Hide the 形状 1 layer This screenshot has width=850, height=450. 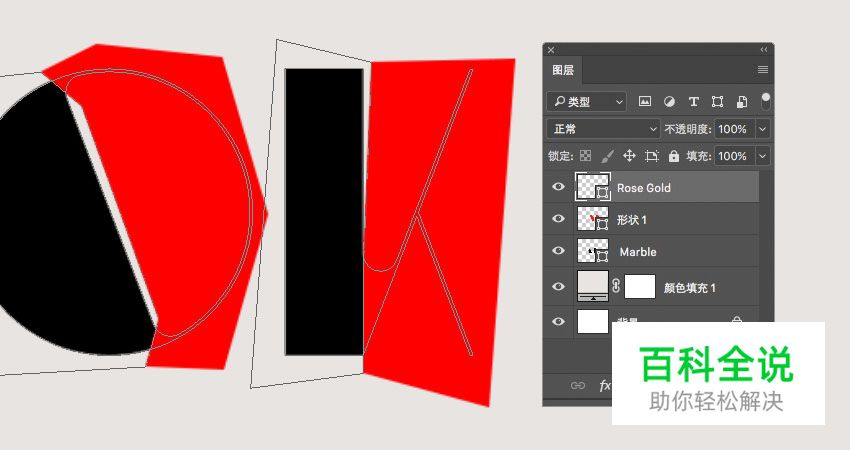(558, 219)
